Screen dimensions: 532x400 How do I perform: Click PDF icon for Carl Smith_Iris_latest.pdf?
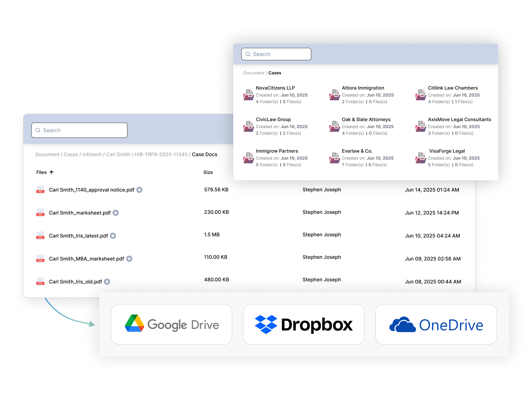click(x=40, y=236)
